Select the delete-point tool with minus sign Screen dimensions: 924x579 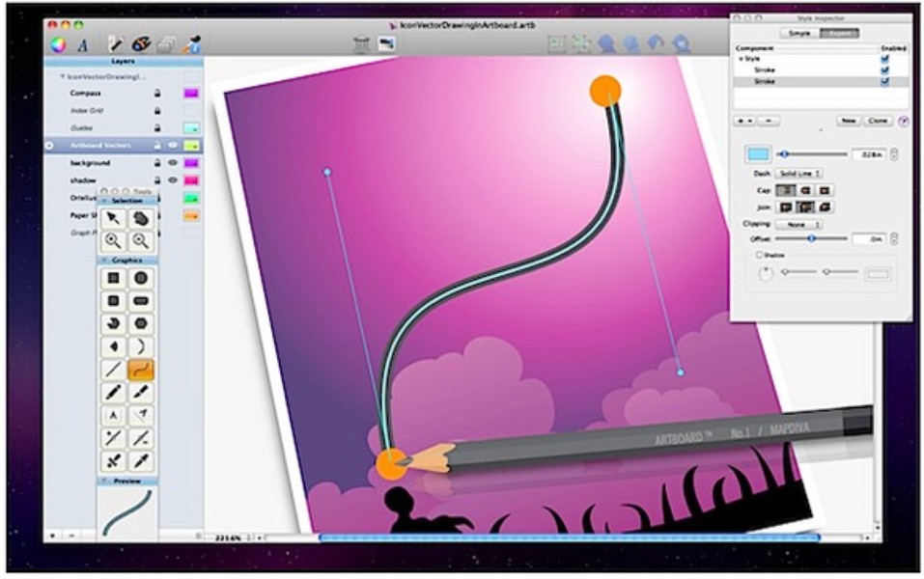coord(141,438)
